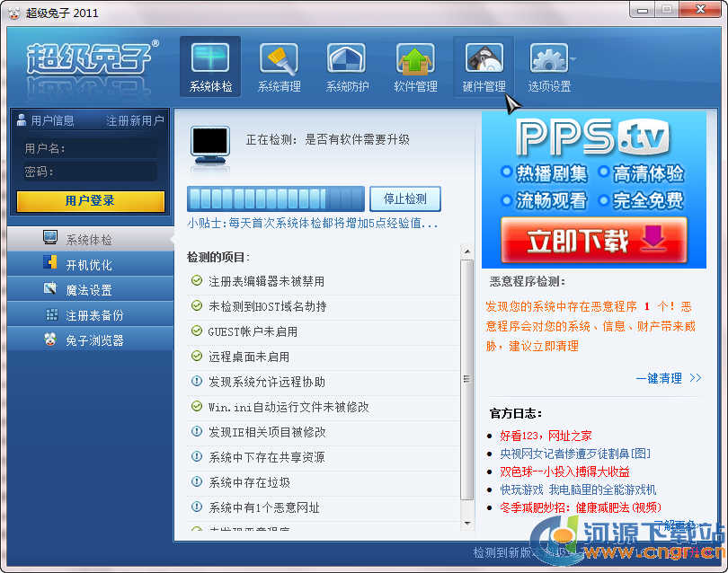Viewport: 728px width, 573px height.
Task: Click the 一键清理 link
Action: [x=668, y=378]
